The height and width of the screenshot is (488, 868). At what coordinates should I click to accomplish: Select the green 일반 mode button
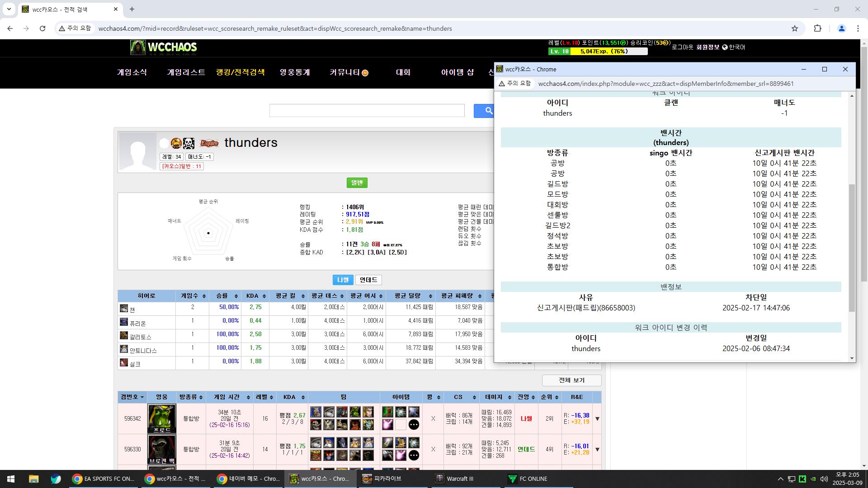[x=357, y=183]
